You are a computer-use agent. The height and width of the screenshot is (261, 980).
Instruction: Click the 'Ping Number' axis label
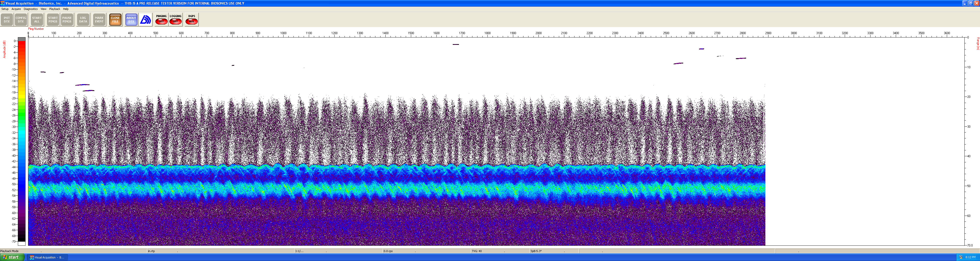[x=36, y=29]
